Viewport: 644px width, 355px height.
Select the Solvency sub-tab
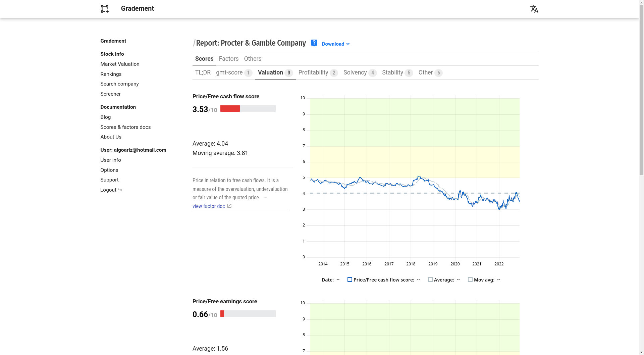click(360, 72)
